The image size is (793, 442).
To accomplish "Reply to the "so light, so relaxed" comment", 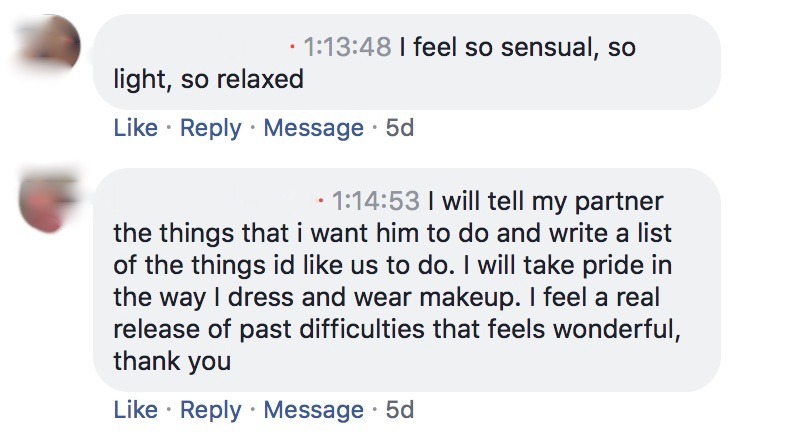I will click(x=210, y=128).
